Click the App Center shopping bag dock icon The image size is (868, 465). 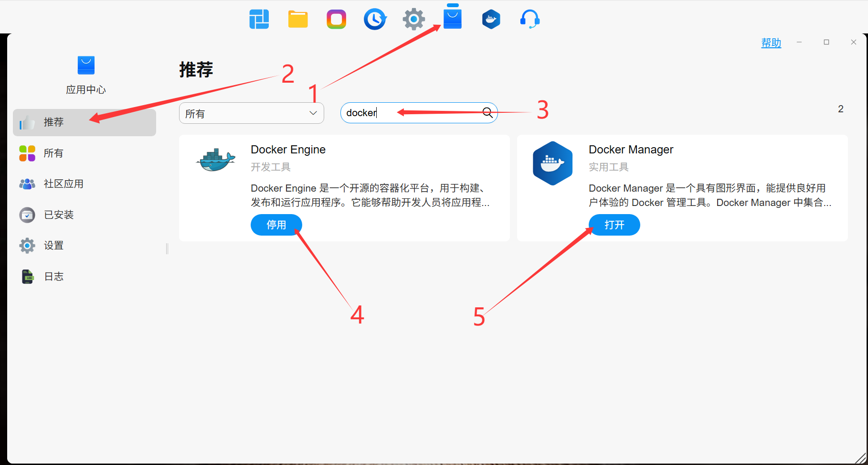[453, 18]
